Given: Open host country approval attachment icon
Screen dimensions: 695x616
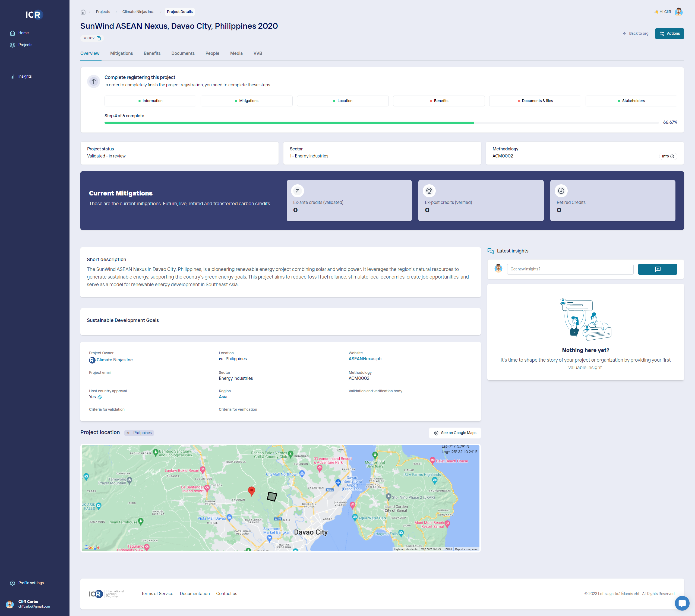Looking at the screenshot, I should (100, 397).
